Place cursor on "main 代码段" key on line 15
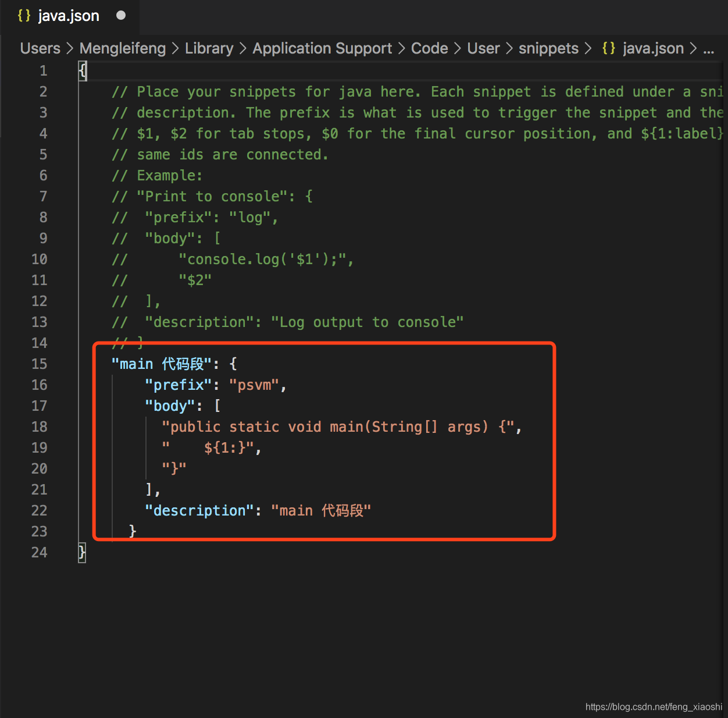728x718 pixels. tap(161, 364)
